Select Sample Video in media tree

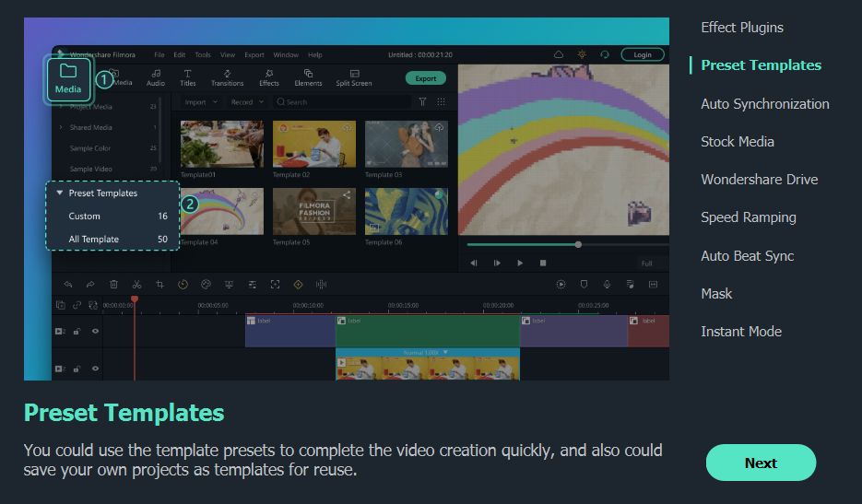point(90,170)
